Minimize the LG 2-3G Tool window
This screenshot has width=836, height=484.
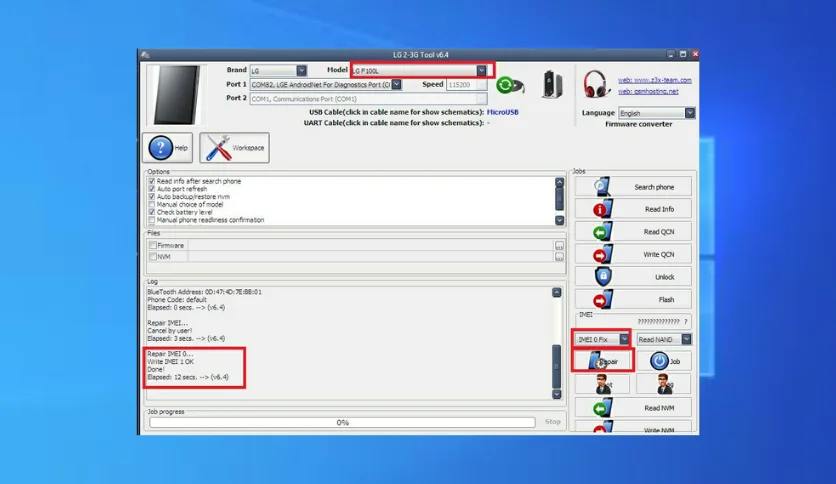pyautogui.click(x=671, y=54)
